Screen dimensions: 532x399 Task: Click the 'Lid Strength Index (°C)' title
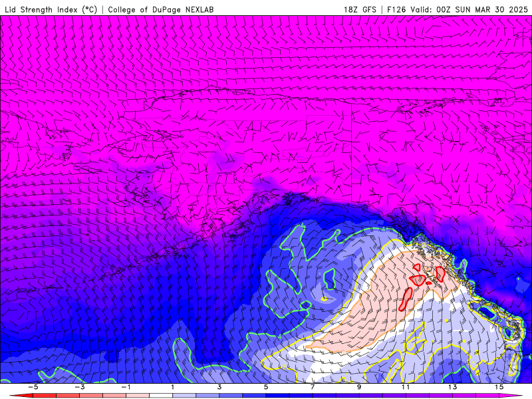(51, 9)
